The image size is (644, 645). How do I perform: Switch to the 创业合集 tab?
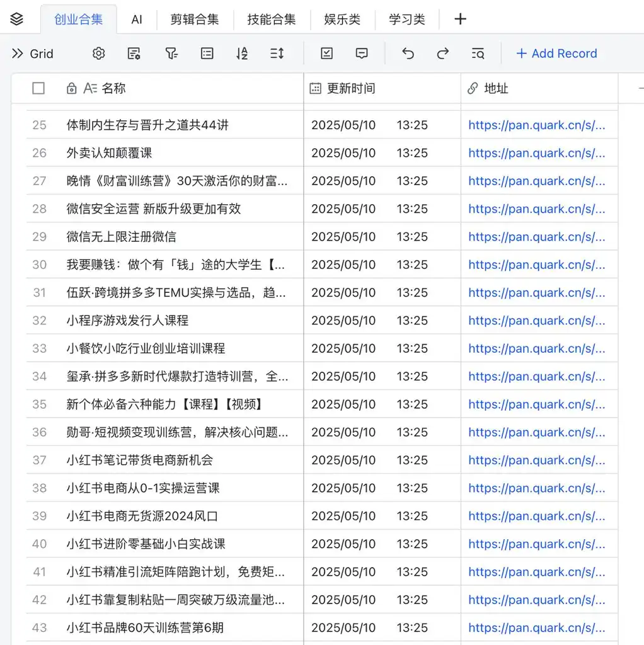coord(79,20)
